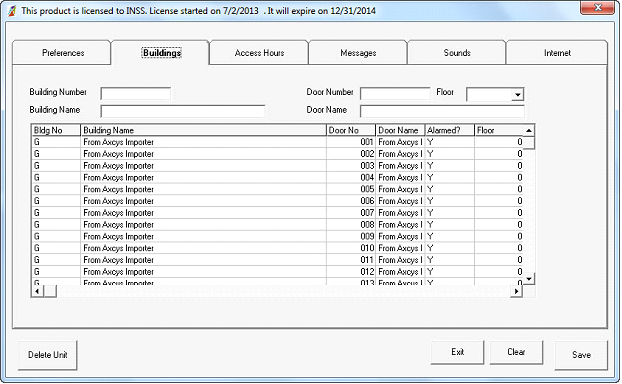
Task: Click Floor 0 cell in door 011 row
Action: coord(499,260)
